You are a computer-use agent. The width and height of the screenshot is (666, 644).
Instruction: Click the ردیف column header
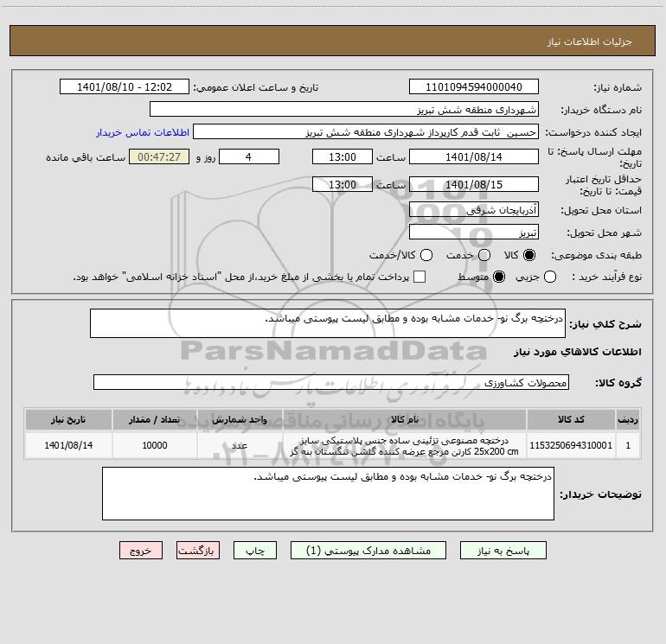coord(628,420)
